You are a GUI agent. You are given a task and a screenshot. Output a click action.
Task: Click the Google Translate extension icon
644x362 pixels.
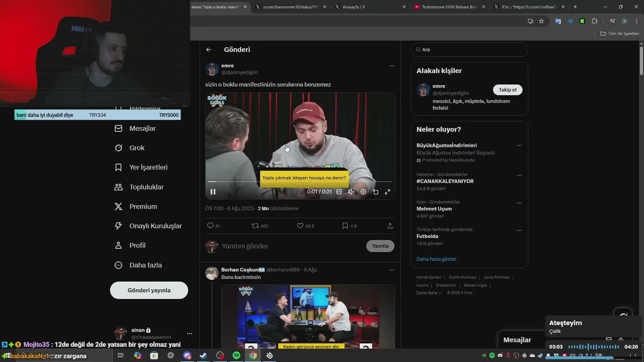[x=558, y=21]
